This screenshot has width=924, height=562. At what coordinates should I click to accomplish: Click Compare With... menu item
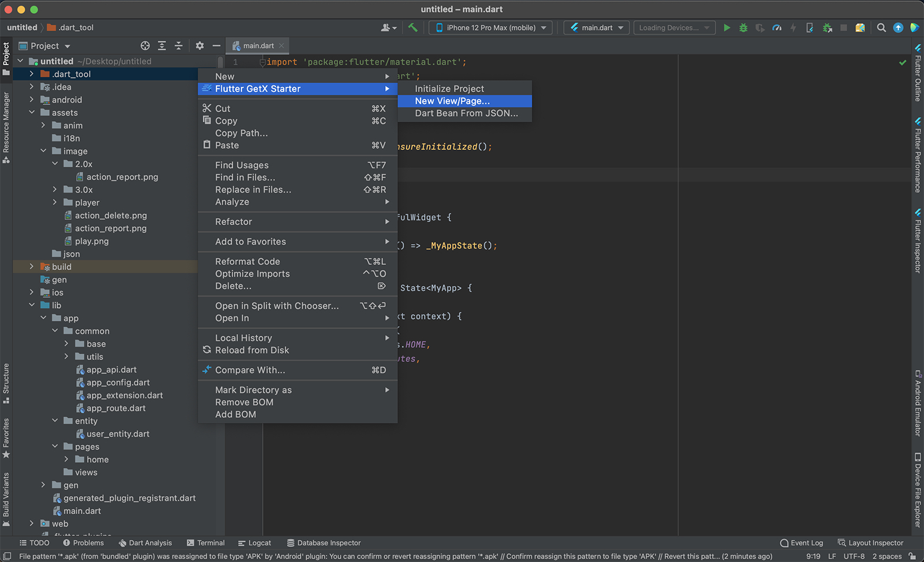(297, 370)
